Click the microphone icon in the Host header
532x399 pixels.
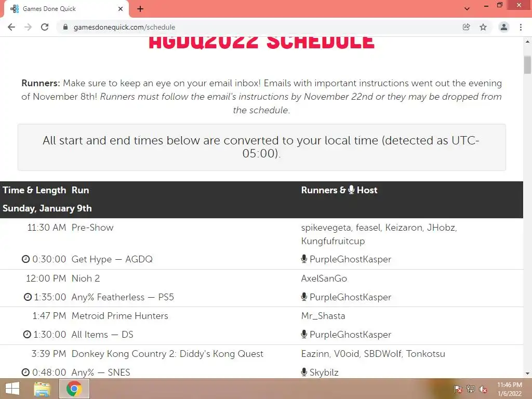click(351, 190)
